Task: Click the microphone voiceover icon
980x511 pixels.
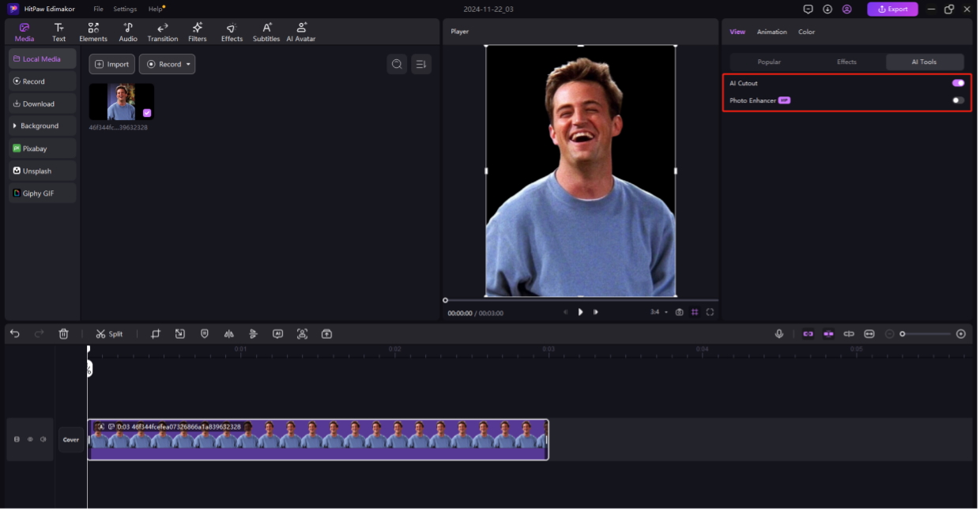Action: pos(779,334)
